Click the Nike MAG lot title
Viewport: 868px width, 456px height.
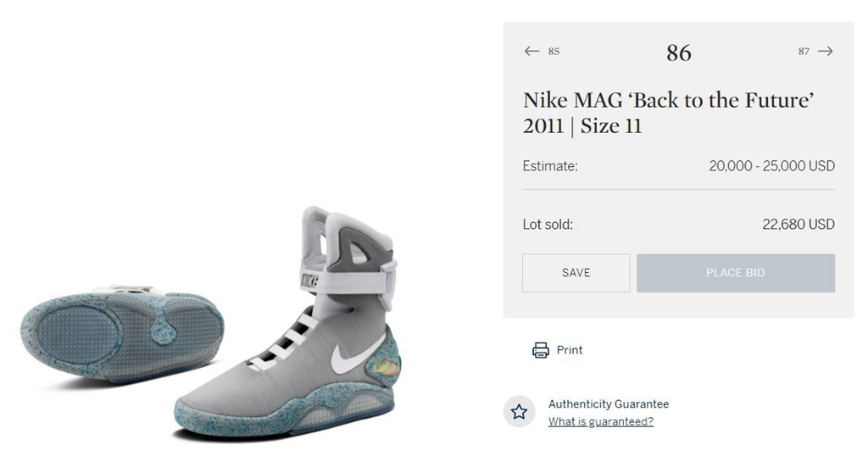(668, 113)
